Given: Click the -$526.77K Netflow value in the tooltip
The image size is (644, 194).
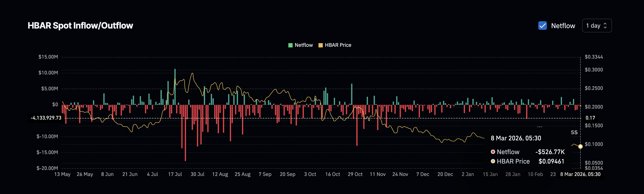Looking at the screenshot, I should [x=551, y=152].
